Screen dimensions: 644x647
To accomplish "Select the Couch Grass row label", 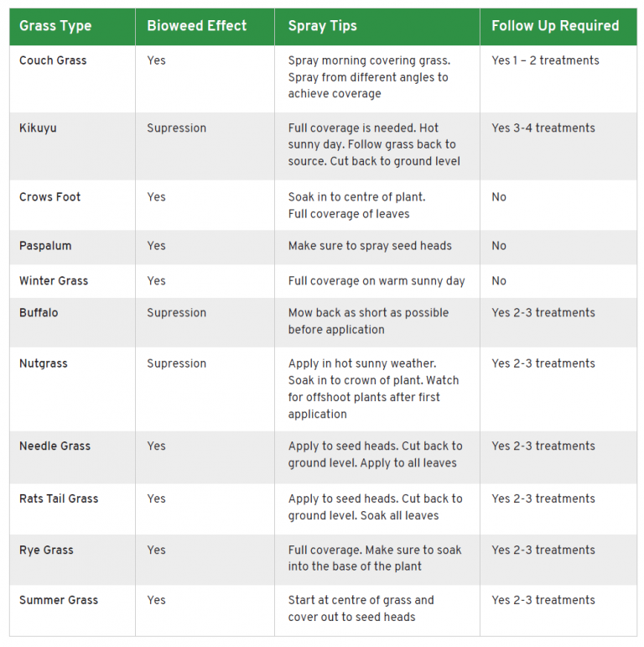I will coord(53,60).
